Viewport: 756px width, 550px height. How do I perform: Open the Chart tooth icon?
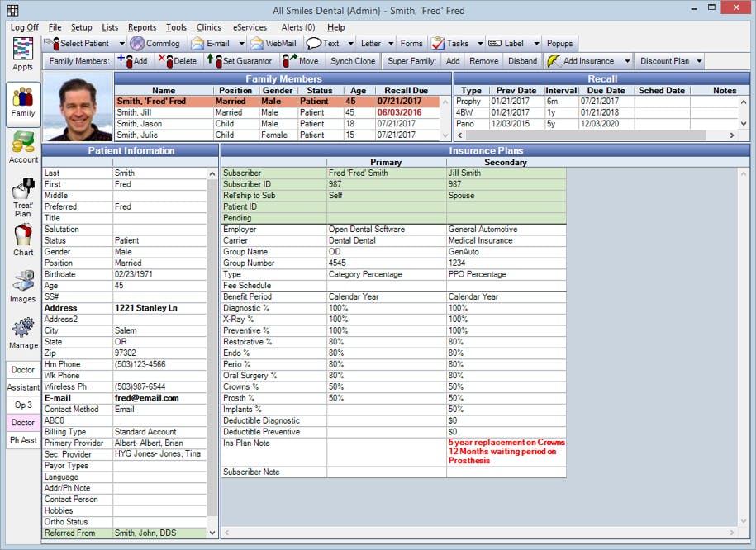tap(23, 240)
